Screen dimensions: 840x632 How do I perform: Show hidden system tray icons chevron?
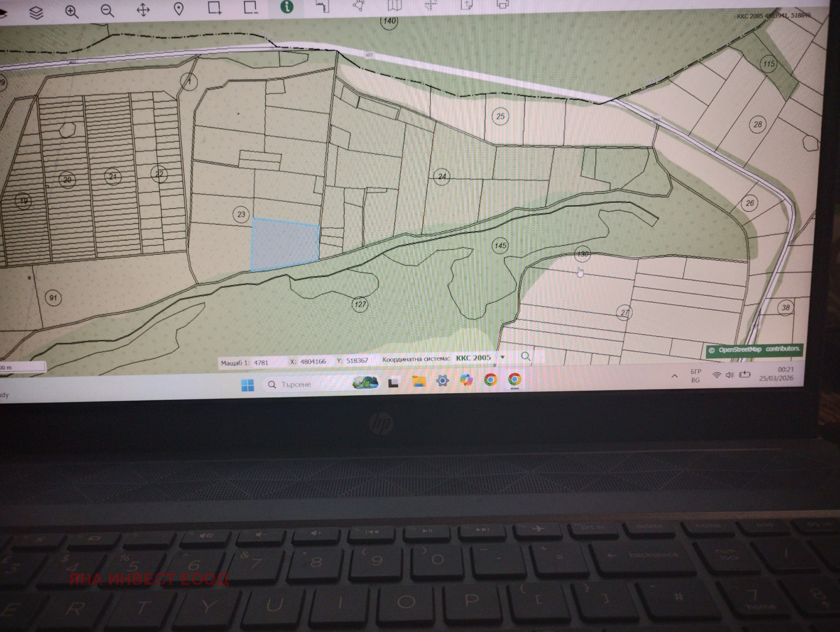tap(675, 376)
